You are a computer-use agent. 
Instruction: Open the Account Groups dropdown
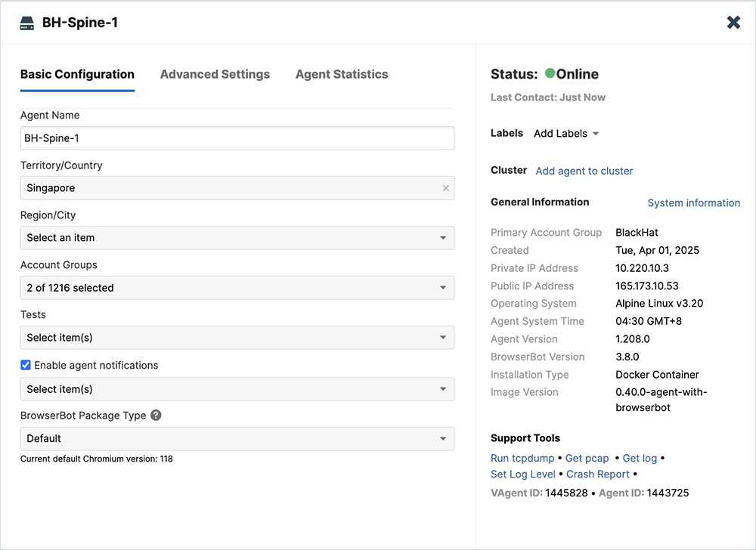(x=237, y=288)
